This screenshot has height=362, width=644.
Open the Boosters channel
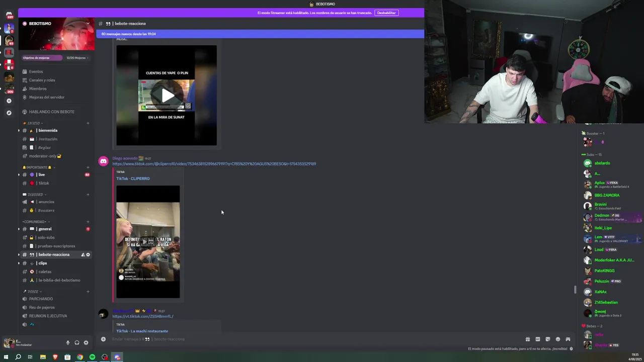pyautogui.click(x=46, y=210)
